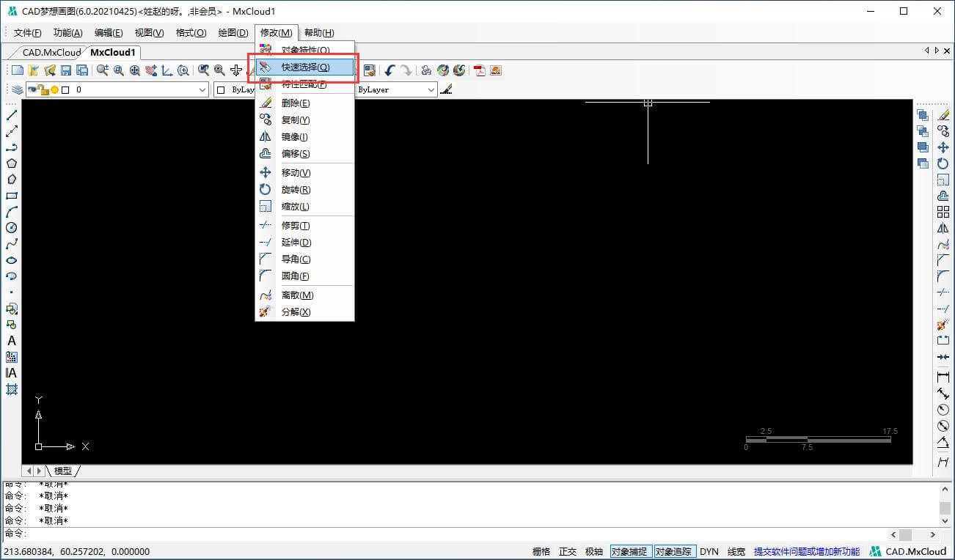Click the Erase icon in right toolbar
The image size is (955, 560).
click(943, 115)
